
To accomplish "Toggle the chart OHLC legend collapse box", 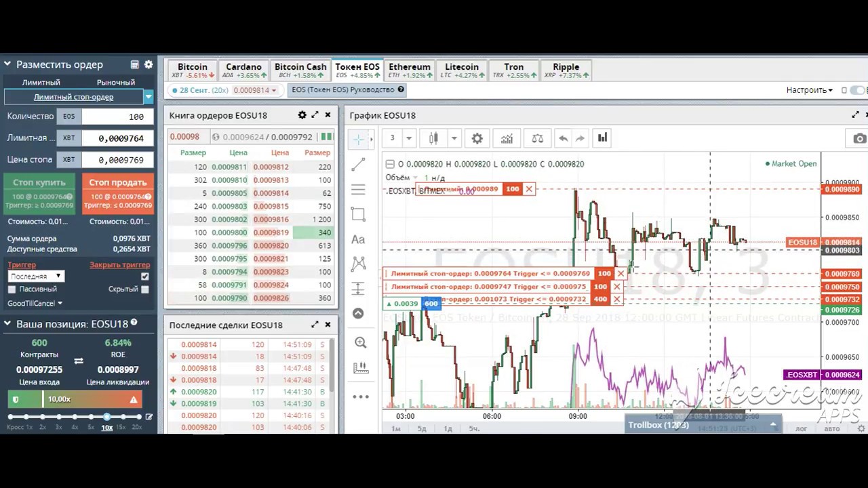I will click(x=389, y=164).
